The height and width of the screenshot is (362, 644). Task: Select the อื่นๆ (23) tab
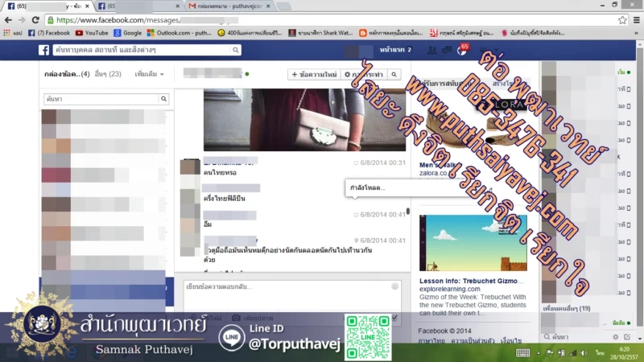(108, 74)
